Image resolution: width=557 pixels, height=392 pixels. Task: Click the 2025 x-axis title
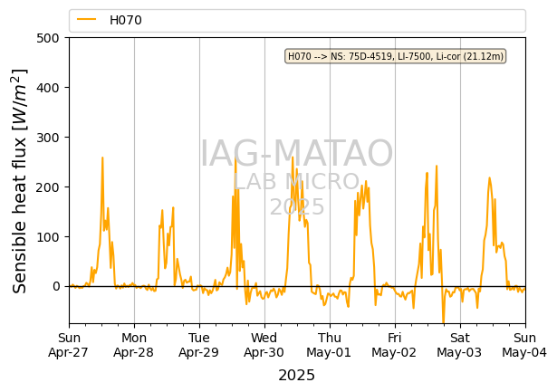coord(297,376)
